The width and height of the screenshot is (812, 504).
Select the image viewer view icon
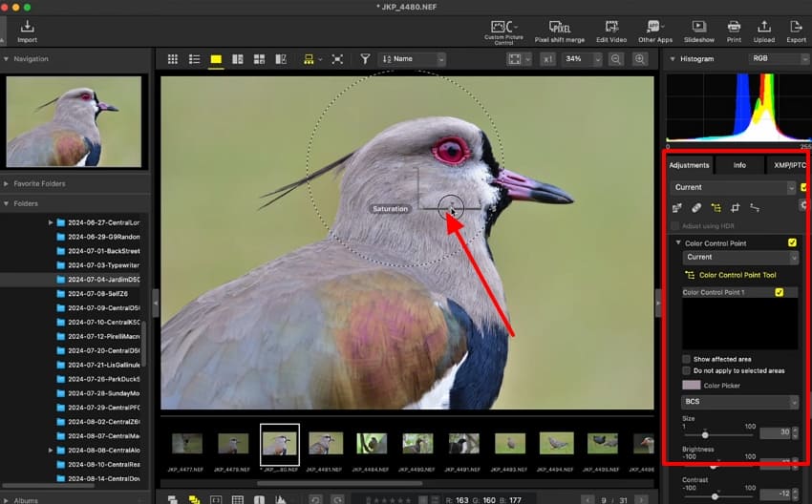(x=216, y=59)
